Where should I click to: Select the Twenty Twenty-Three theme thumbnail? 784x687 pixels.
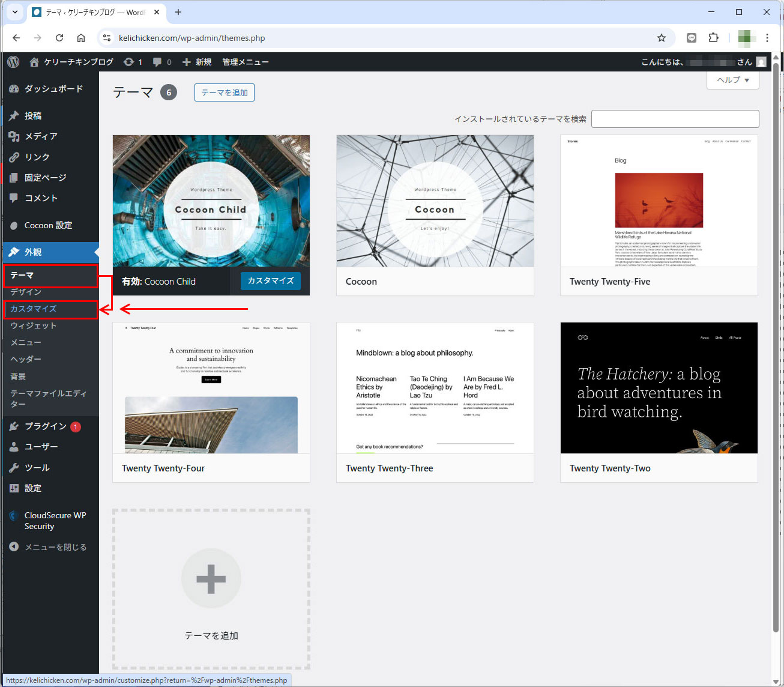[435, 388]
